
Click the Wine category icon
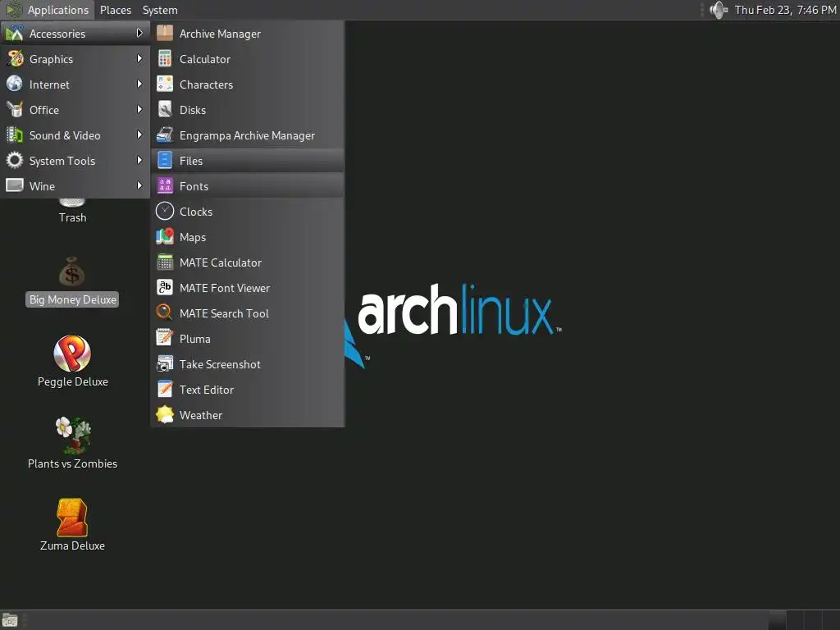tap(15, 186)
